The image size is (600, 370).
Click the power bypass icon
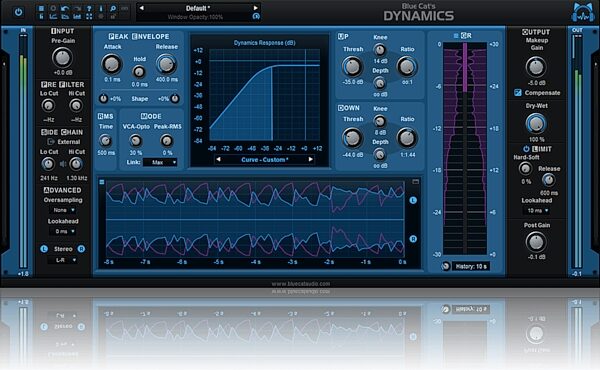(x=18, y=12)
